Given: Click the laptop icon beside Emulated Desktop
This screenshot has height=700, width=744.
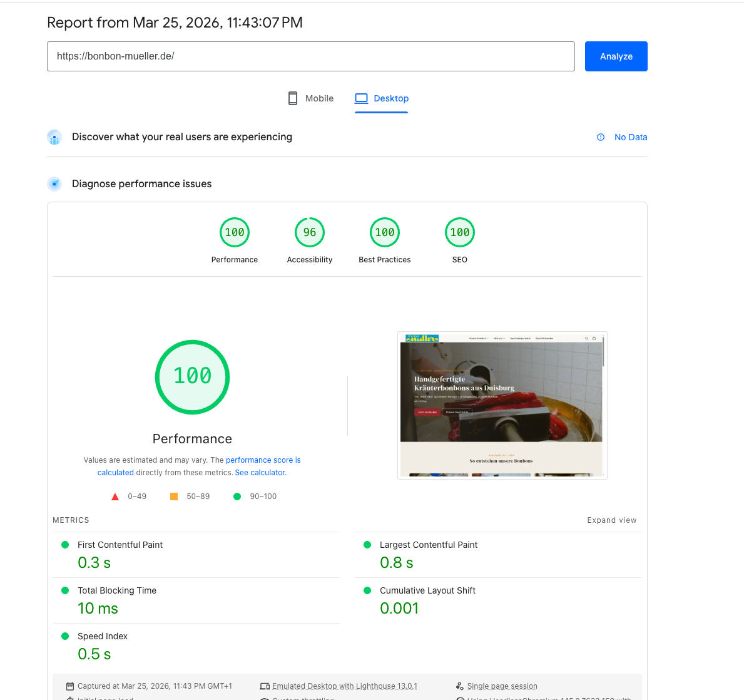Looking at the screenshot, I should pos(265,686).
